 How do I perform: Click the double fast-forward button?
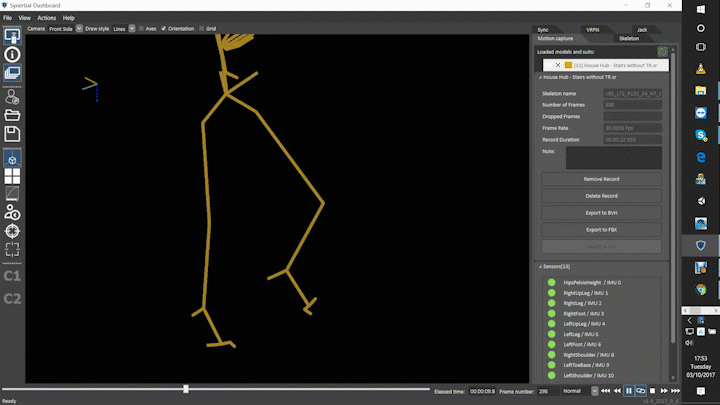tap(664, 391)
